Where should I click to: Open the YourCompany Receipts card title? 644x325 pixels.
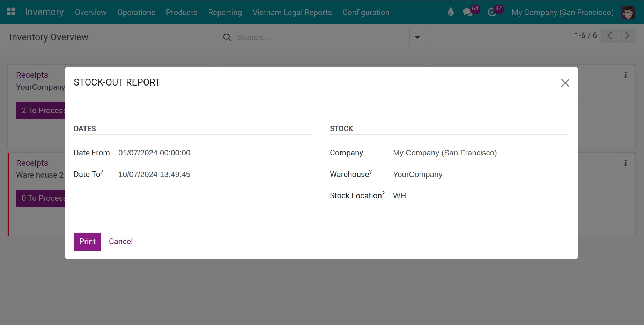click(32, 75)
